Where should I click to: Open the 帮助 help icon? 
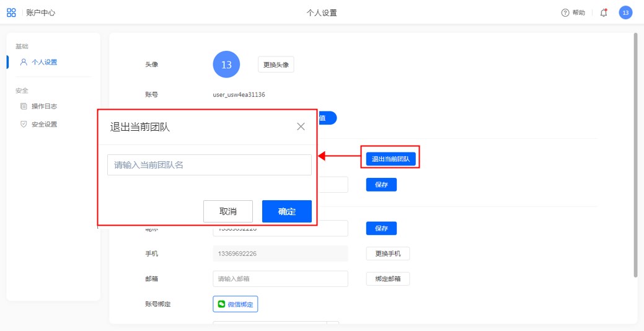pyautogui.click(x=565, y=12)
